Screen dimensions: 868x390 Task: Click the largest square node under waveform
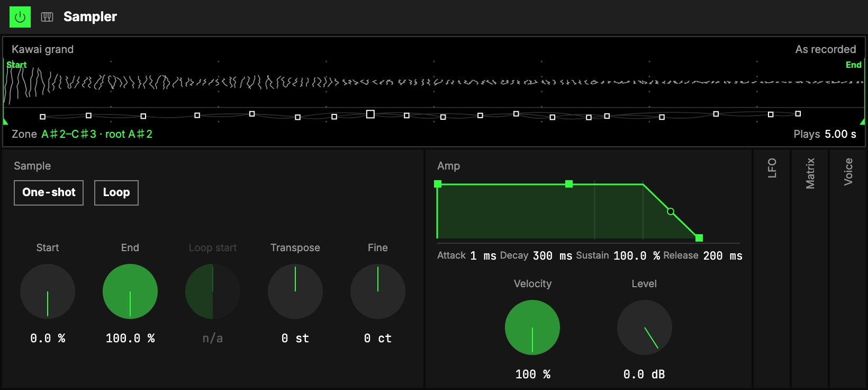coord(370,114)
